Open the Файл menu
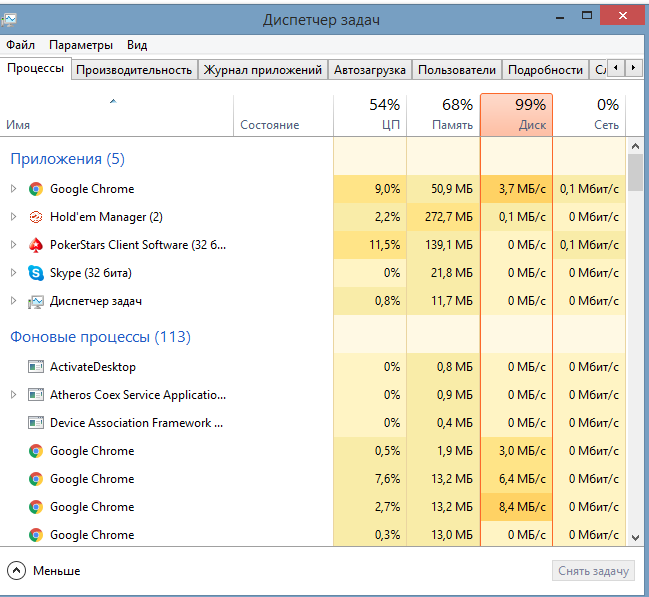The width and height of the screenshot is (649, 597). point(20,45)
